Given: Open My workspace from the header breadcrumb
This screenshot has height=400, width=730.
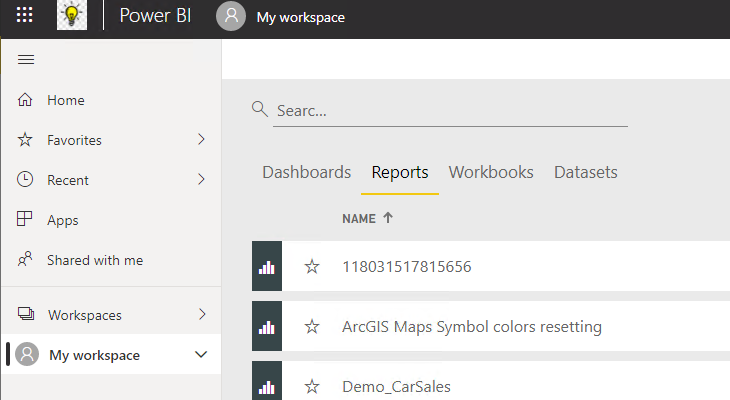Looking at the screenshot, I should point(301,17).
